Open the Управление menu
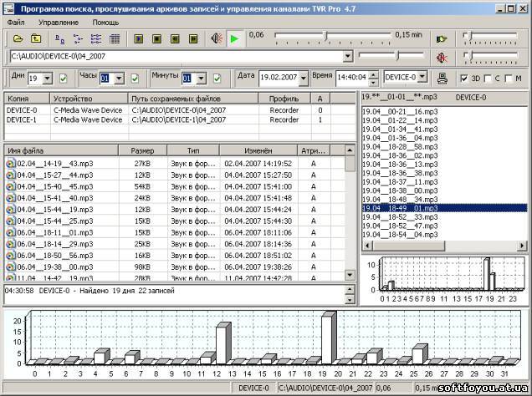This screenshot has width=532, height=396. [x=59, y=22]
